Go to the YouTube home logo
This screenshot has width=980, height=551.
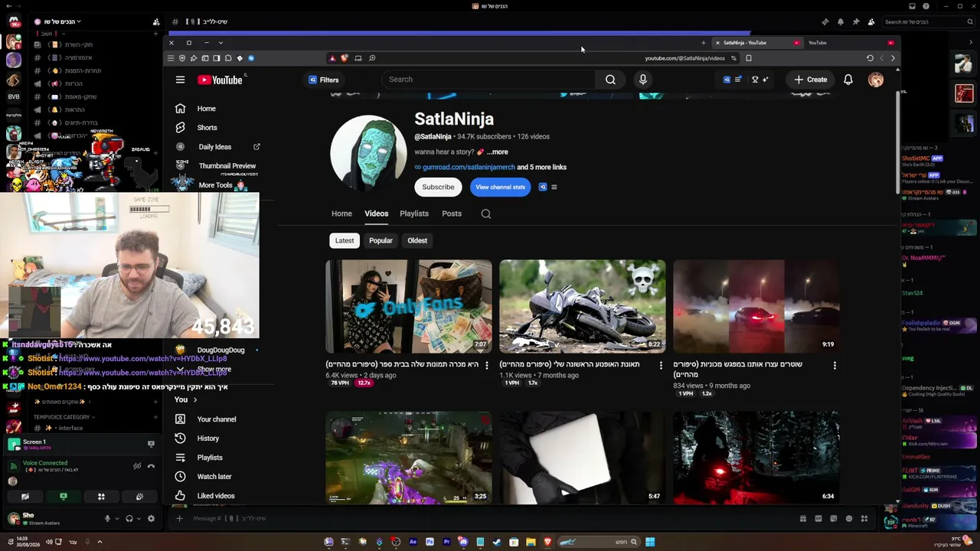pyautogui.click(x=220, y=80)
